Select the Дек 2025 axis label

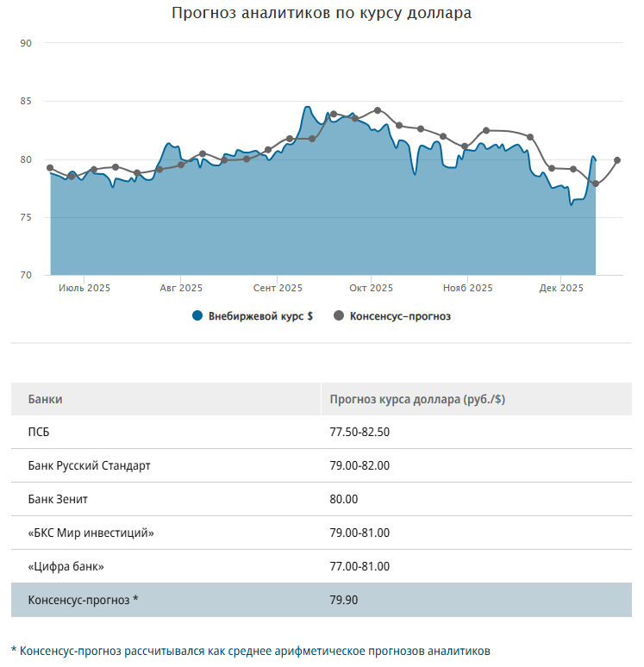[x=561, y=288]
